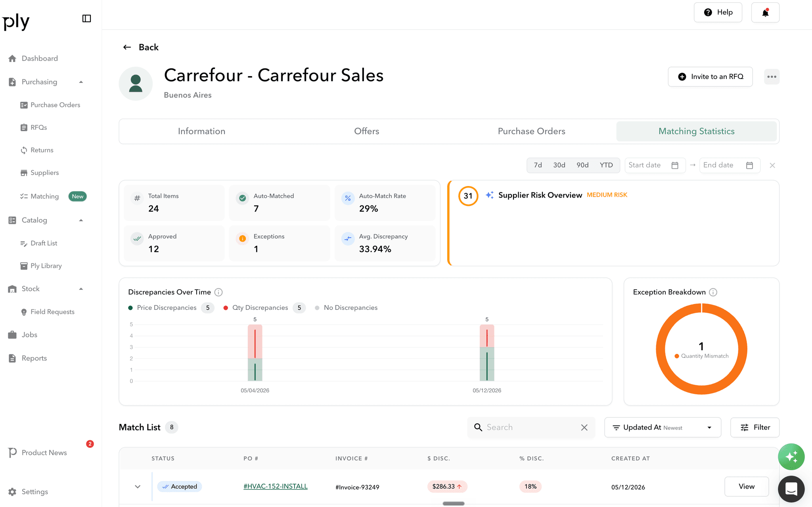Clear the date range filter

coord(772,165)
